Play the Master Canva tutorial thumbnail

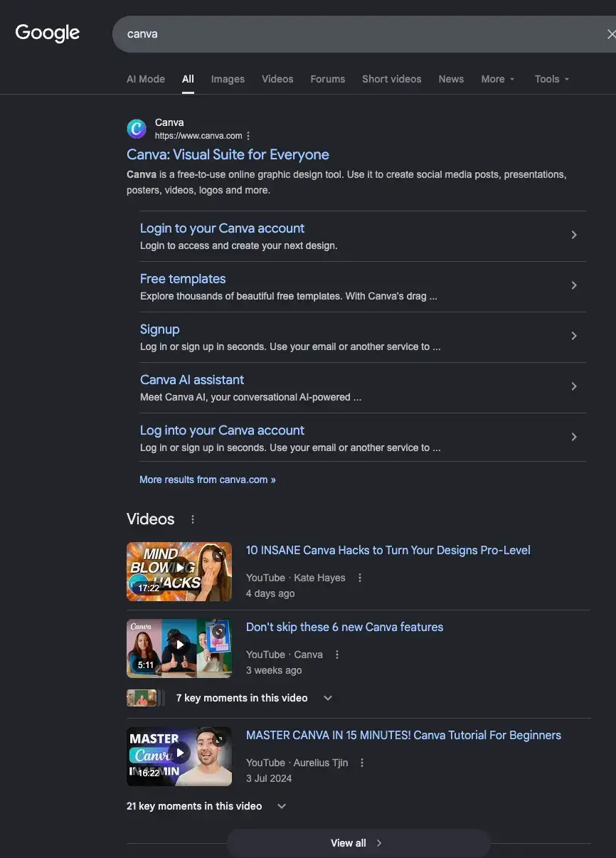[179, 756]
